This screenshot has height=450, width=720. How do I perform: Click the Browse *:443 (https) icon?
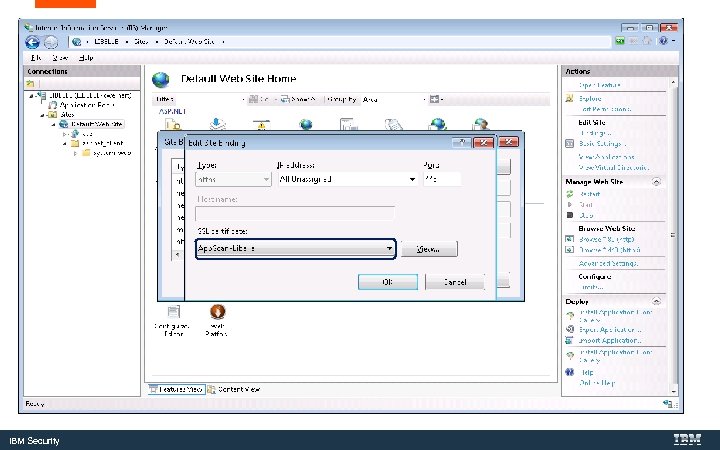pos(569,250)
